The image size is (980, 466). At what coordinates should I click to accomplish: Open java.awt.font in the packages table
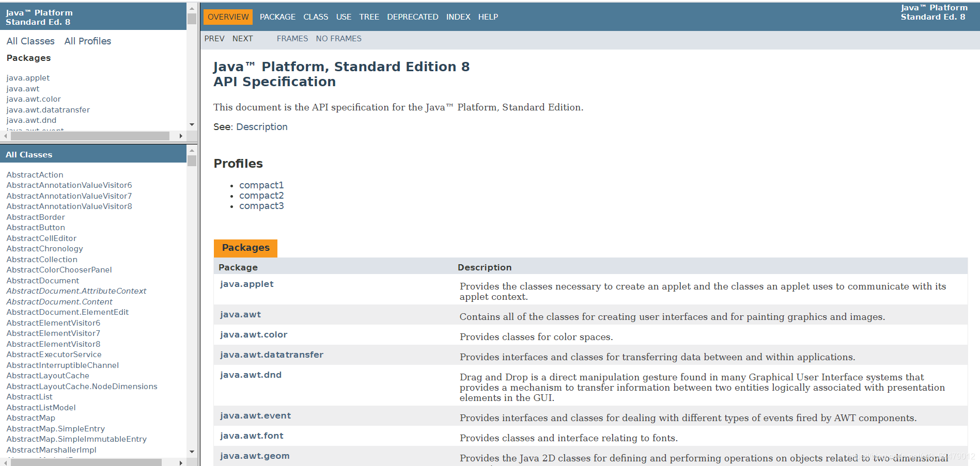252,436
